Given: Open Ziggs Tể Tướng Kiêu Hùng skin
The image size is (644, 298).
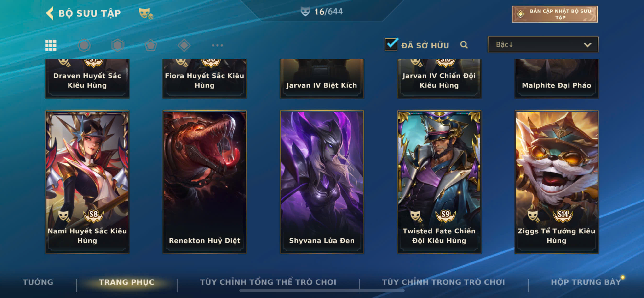Looking at the screenshot, I should [557, 182].
